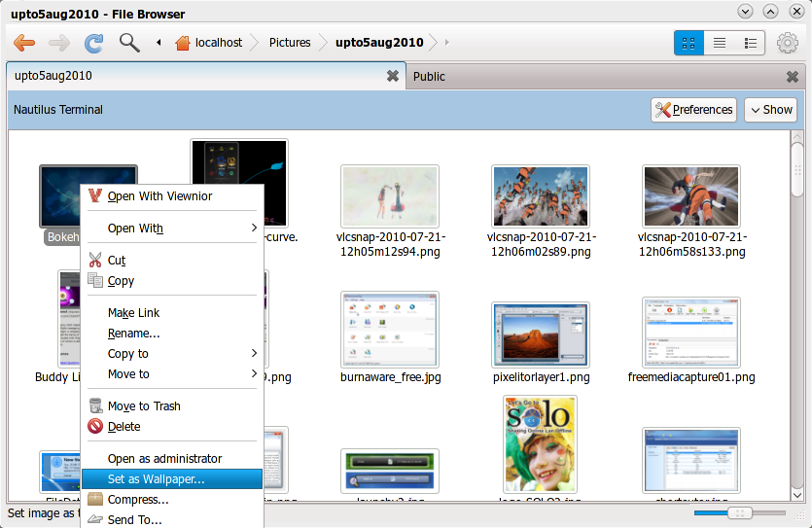This screenshot has width=812, height=528.
Task: Close the Public tab
Action: tap(793, 77)
